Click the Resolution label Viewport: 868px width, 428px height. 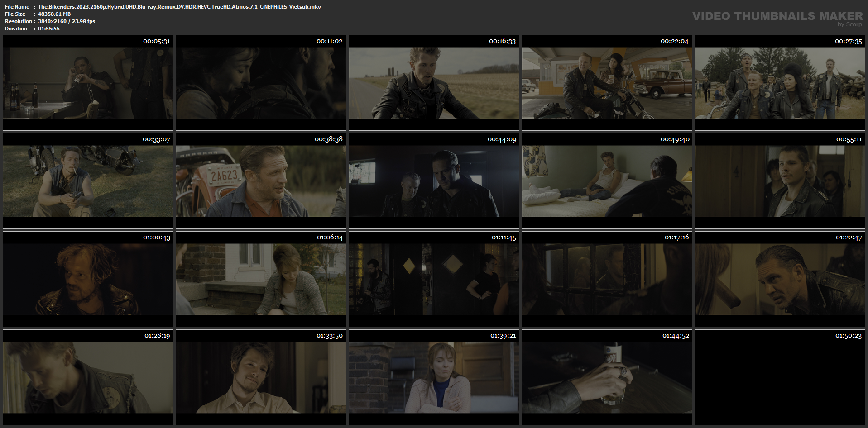tap(19, 21)
